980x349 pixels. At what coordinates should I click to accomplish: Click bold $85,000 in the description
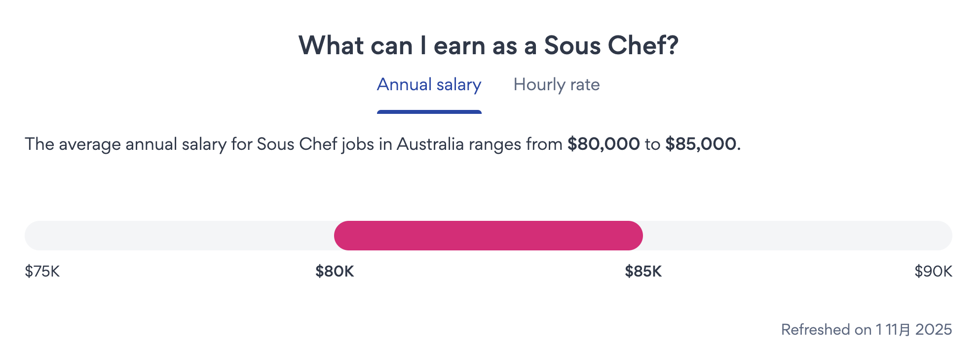[x=701, y=144]
